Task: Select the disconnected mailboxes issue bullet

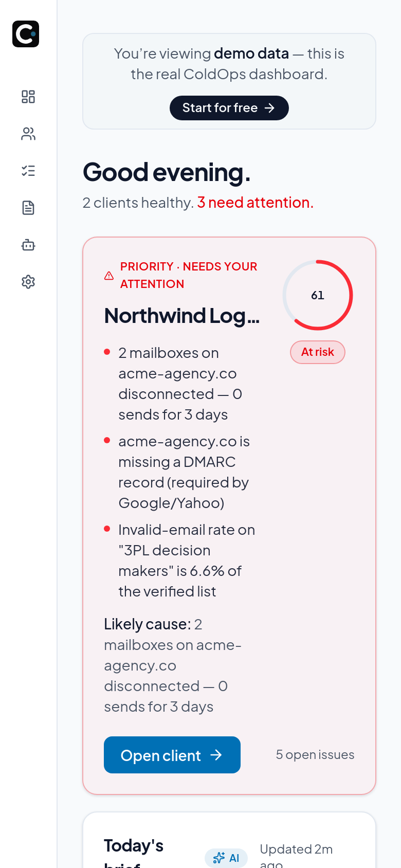Action: [x=180, y=384]
